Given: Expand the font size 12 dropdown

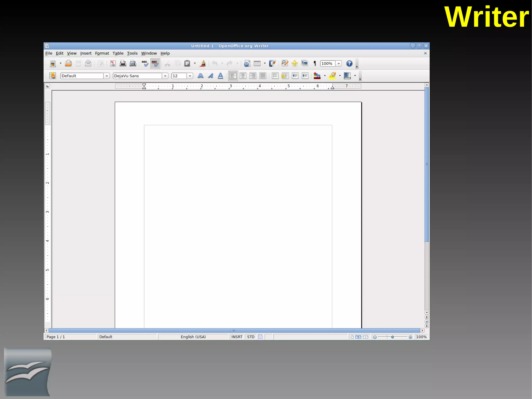Looking at the screenshot, I should pos(190,76).
